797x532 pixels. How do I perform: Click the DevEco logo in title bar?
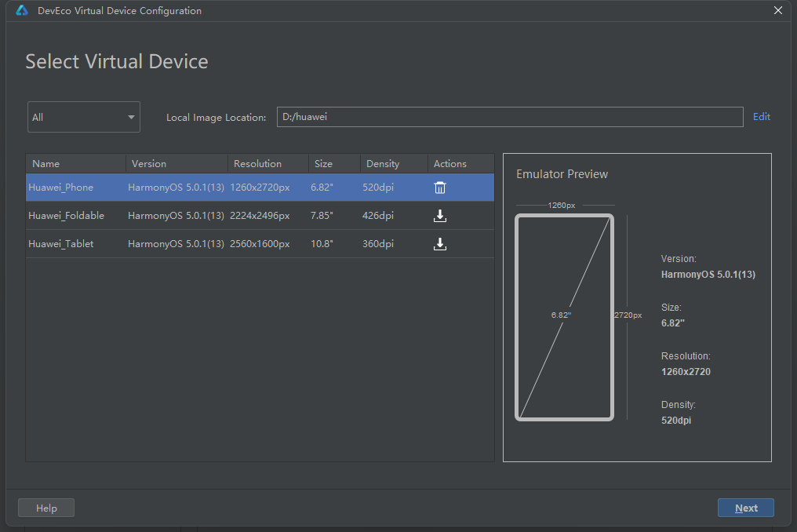(x=22, y=11)
